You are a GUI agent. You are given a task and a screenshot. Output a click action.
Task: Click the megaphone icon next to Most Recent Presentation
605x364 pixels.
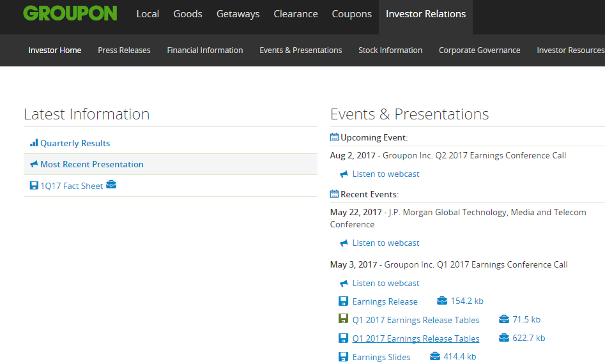tap(34, 164)
